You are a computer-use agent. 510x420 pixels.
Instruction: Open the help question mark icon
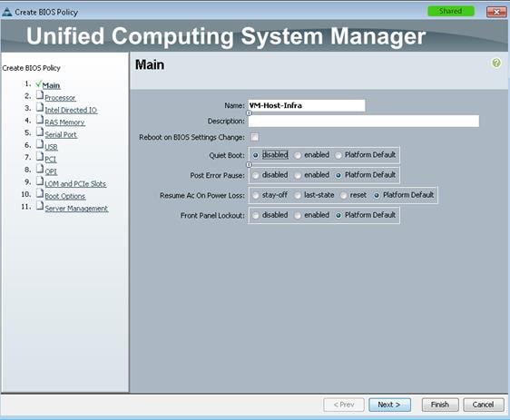tap(496, 63)
